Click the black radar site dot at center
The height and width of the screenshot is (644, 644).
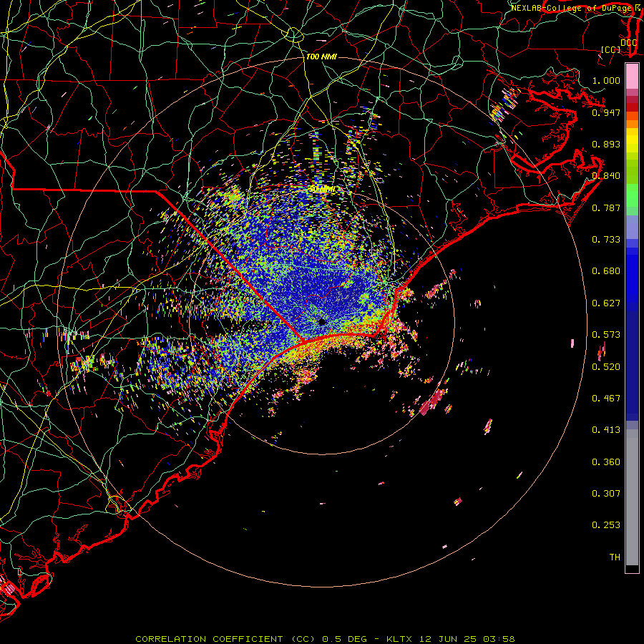pos(322,322)
